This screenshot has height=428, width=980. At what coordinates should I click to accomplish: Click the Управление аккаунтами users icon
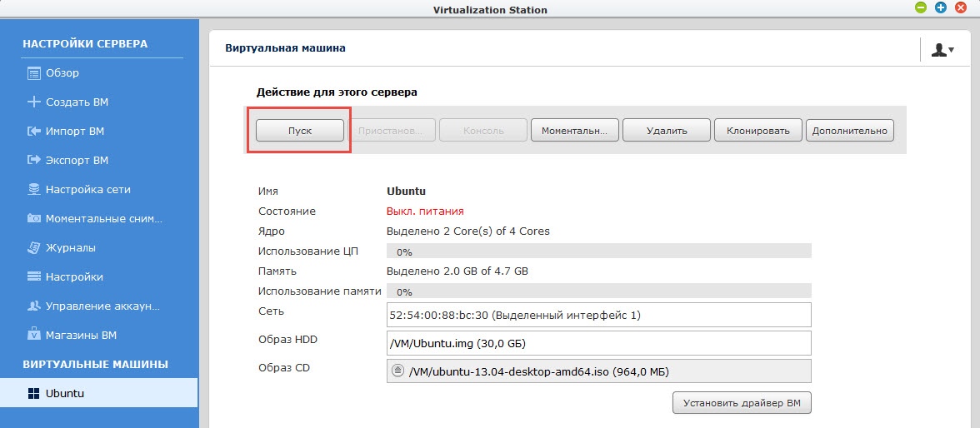(33, 306)
